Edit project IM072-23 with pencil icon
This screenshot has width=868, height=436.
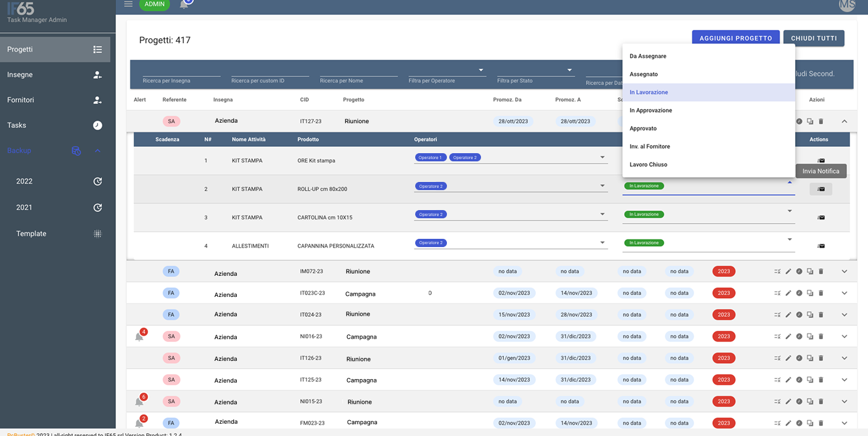tap(789, 271)
